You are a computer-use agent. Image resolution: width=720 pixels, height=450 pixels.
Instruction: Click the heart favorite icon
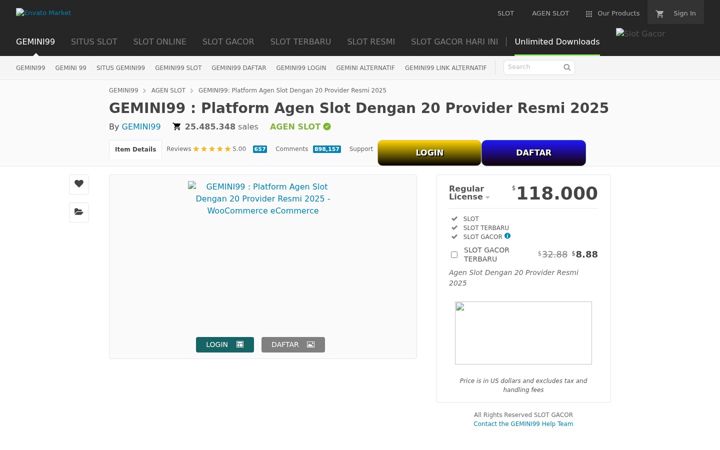point(79,184)
